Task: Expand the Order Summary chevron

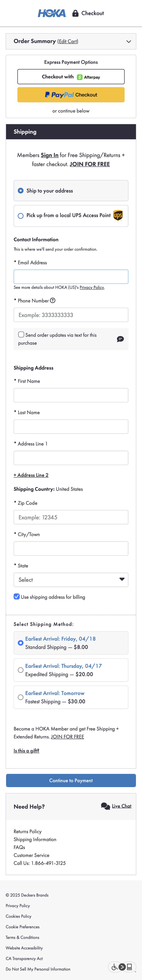Action: tap(129, 42)
